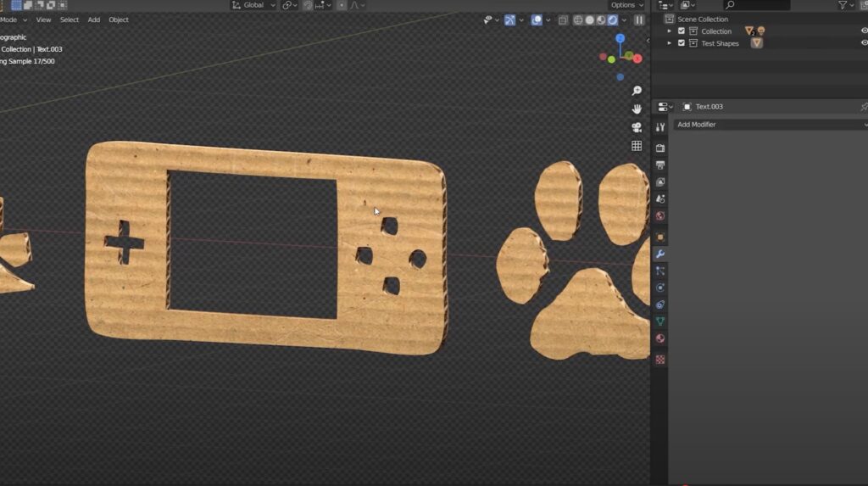Open the Texture properties checker tab
Image resolution: width=868 pixels, height=486 pixels.
tap(659, 360)
